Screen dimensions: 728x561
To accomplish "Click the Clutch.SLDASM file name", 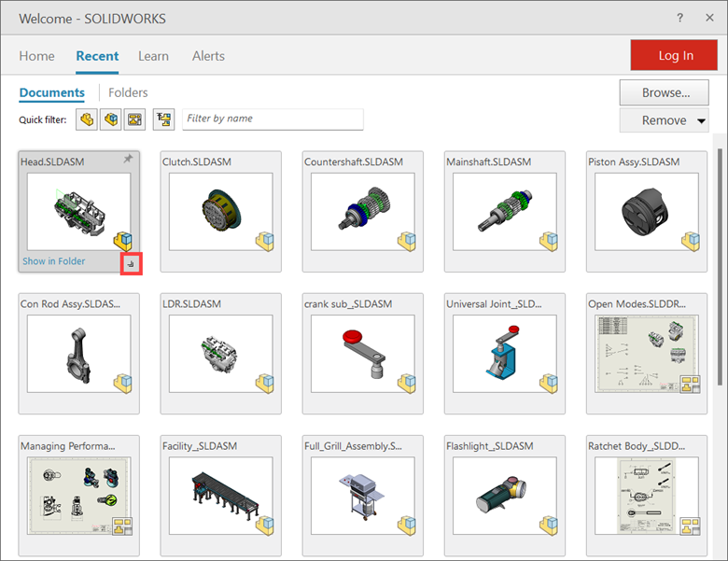I will [197, 161].
